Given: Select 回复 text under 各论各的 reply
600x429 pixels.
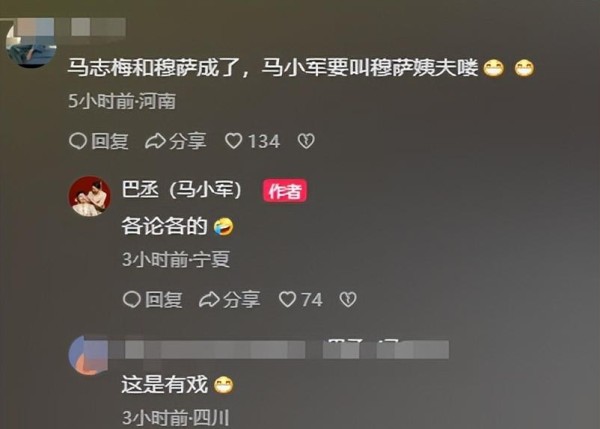Looking at the screenshot, I should 163,300.
